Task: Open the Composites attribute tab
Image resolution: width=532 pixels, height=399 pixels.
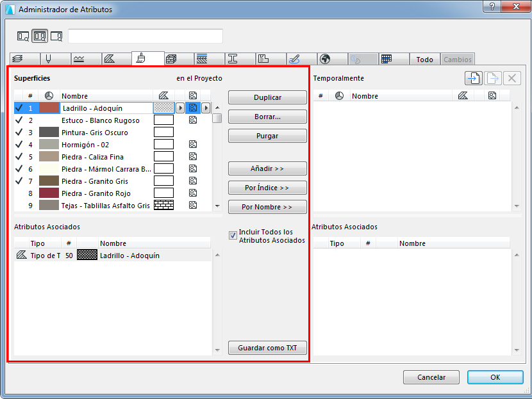Action: coord(210,59)
